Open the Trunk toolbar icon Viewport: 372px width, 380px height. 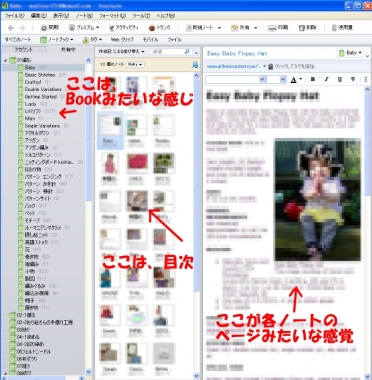(152, 28)
